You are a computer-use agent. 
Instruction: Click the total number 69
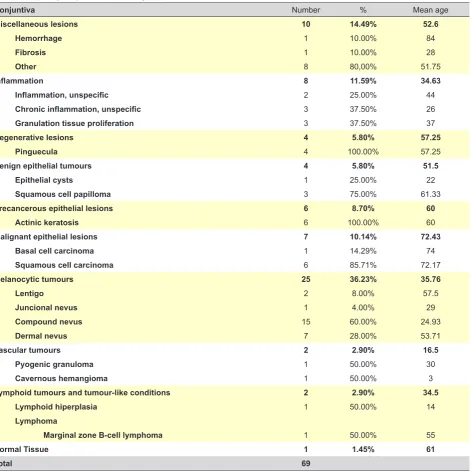pos(306,463)
